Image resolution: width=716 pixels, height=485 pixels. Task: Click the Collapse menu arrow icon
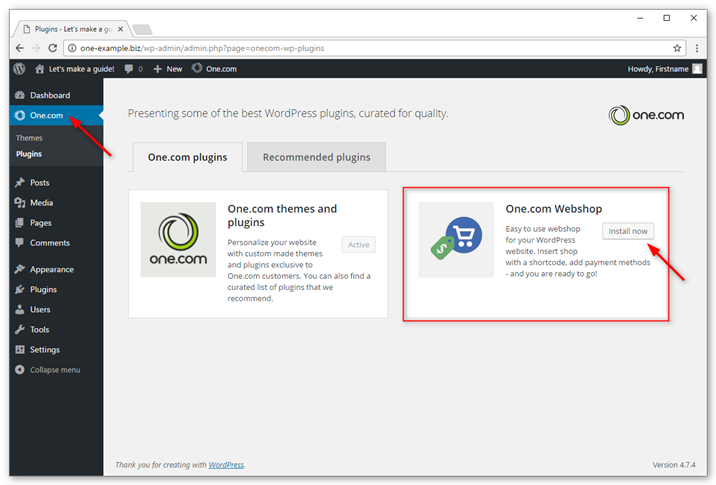point(20,369)
